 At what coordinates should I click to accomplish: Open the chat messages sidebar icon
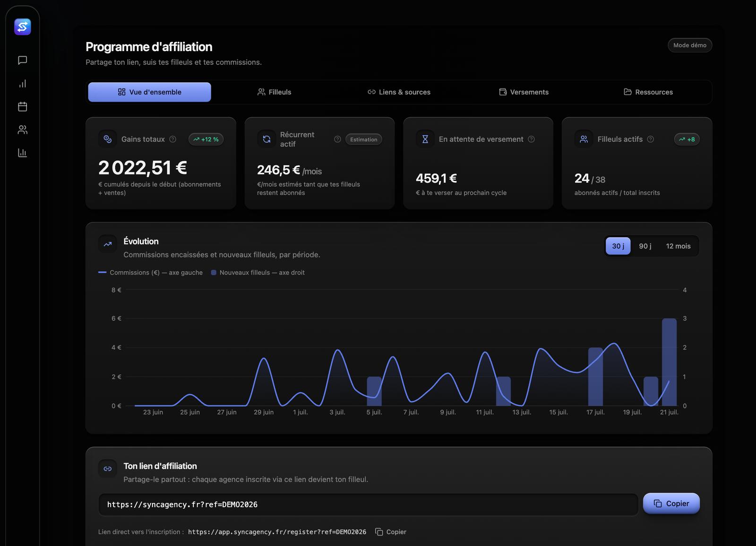click(x=23, y=61)
